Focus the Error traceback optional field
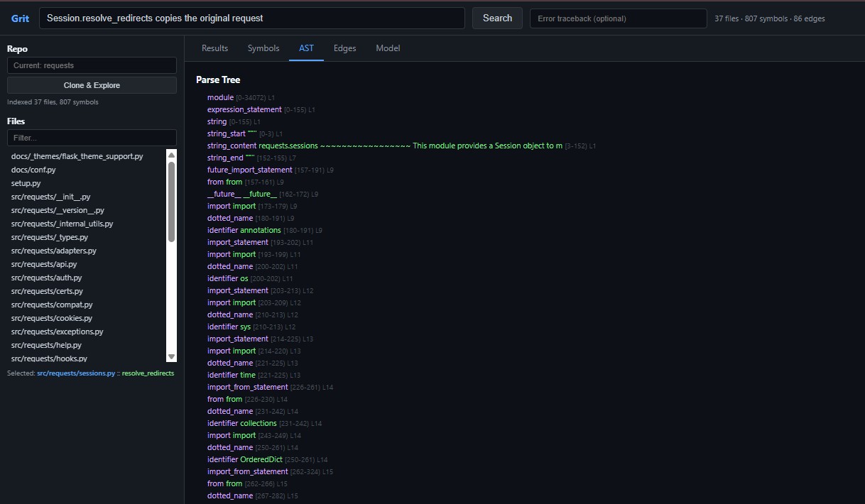865x504 pixels. pyautogui.click(x=619, y=18)
